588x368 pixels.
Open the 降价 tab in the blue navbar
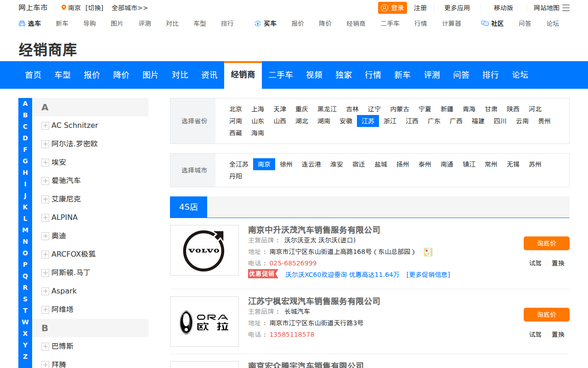click(121, 75)
